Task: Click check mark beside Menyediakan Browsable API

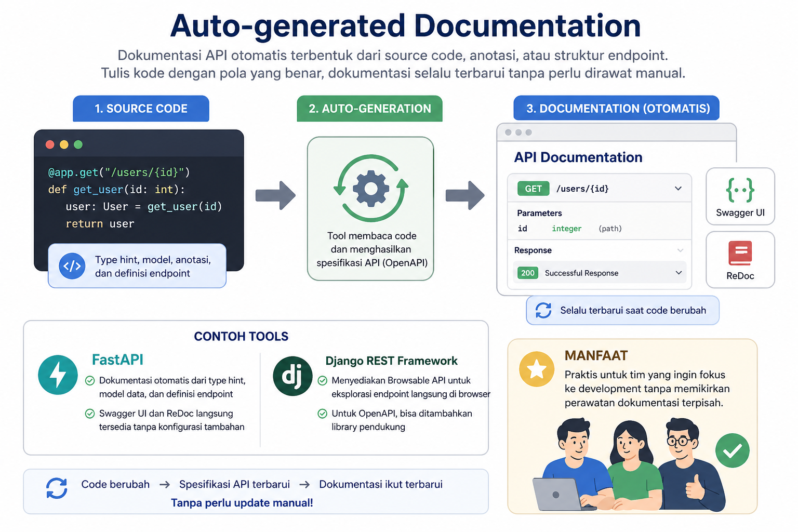Action: (322, 380)
